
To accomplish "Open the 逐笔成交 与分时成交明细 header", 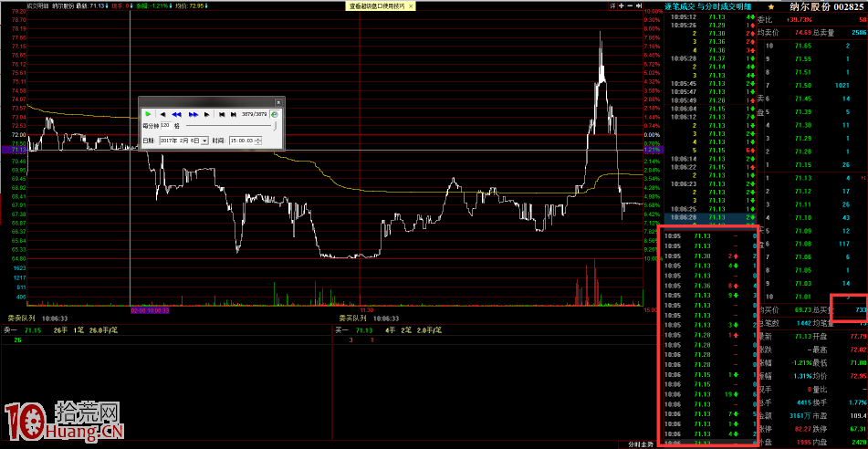I will (710, 7).
